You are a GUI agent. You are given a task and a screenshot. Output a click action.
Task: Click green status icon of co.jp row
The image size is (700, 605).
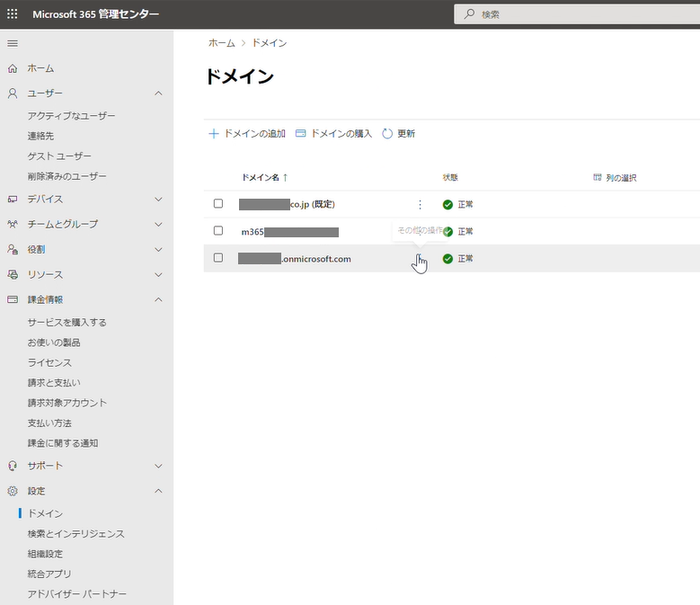[447, 204]
